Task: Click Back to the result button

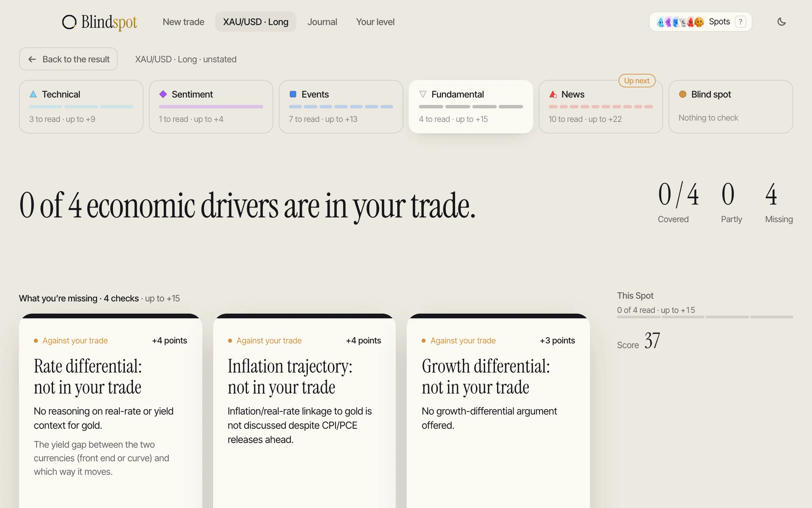Action: [68, 59]
